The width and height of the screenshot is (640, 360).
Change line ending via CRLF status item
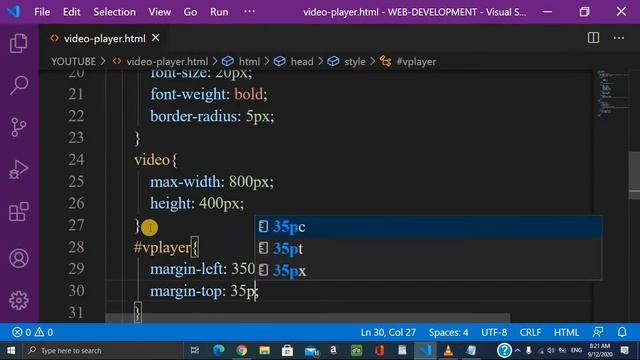[530, 332]
